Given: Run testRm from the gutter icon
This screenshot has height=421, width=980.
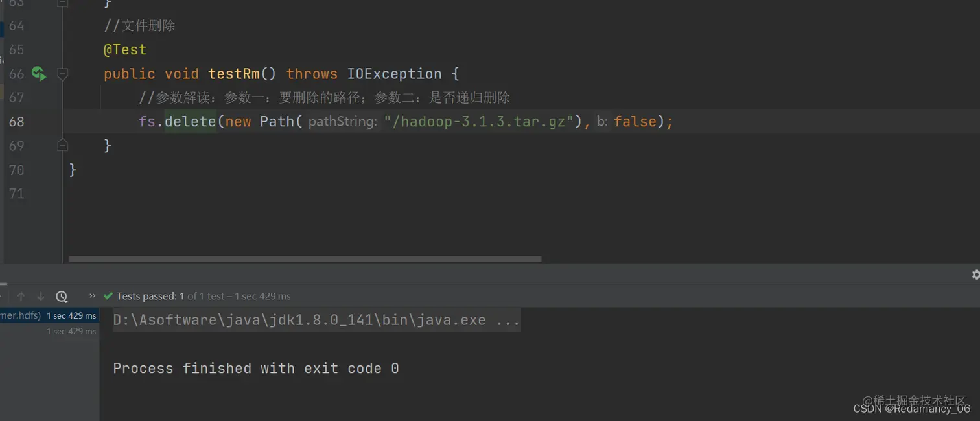Looking at the screenshot, I should [39, 74].
